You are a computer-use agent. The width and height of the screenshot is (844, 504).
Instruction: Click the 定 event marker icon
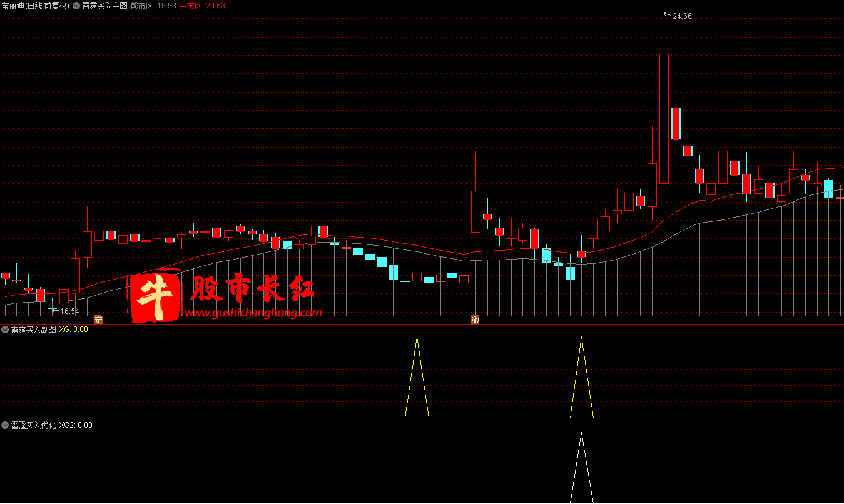click(98, 320)
